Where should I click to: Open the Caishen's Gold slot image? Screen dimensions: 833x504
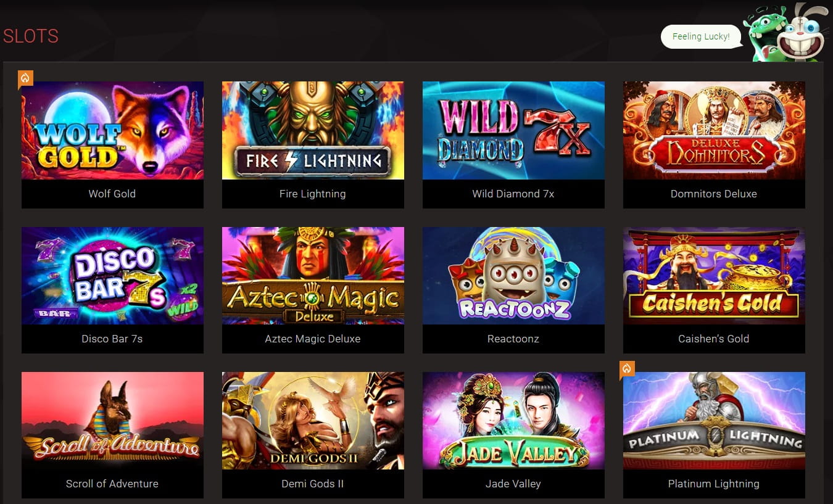[714, 276]
